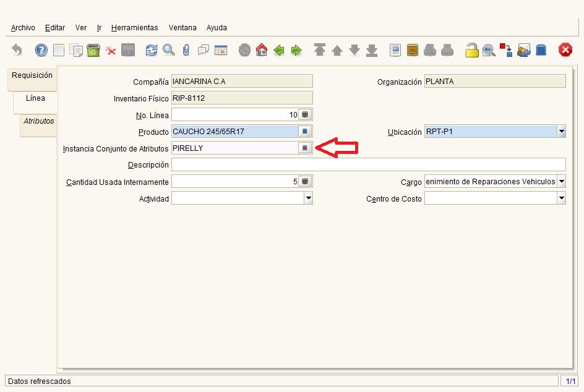Viewport: 584px width, 392px height.
Task: Go to previous record up arrow
Action: click(x=337, y=50)
